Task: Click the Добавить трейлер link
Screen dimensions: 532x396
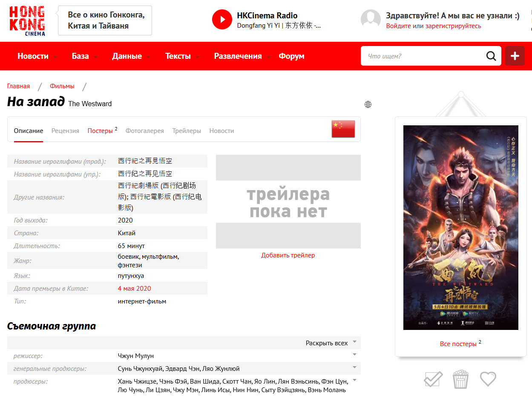Action: 288,255
